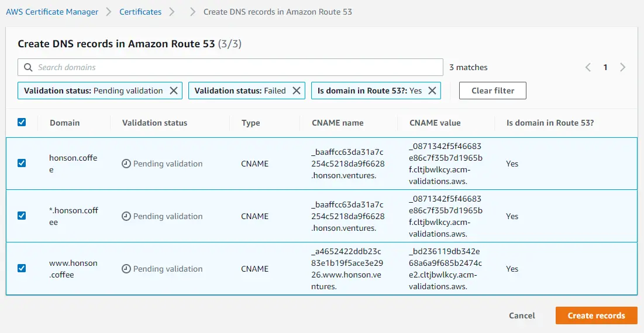
Task: Click the Validation status: Pending validation chip label
Action: click(x=93, y=91)
